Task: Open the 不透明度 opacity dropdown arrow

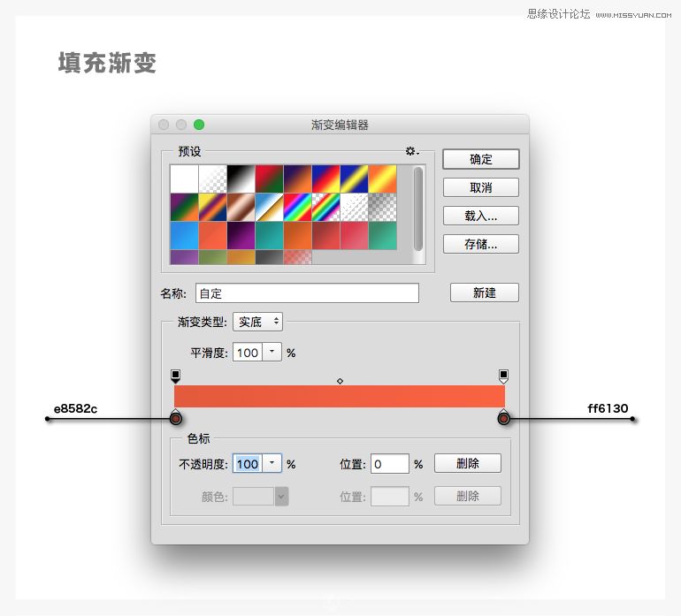Action: pos(272,463)
